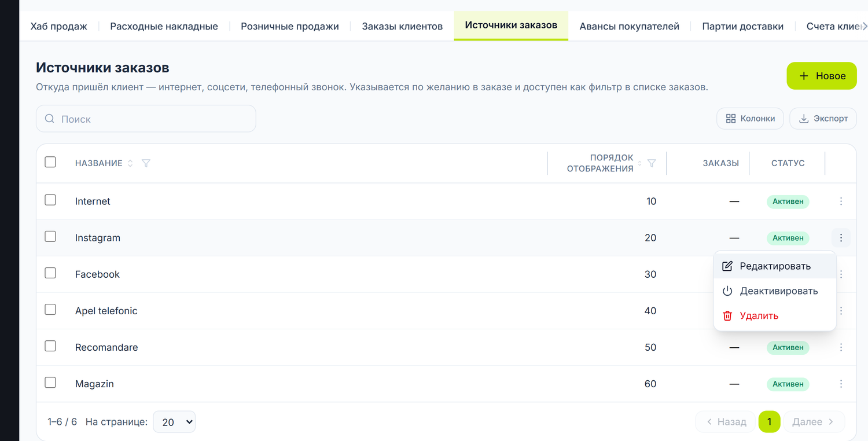The image size is (868, 441).
Task: Select the Apel telefonic row checkbox
Action: [x=50, y=310]
